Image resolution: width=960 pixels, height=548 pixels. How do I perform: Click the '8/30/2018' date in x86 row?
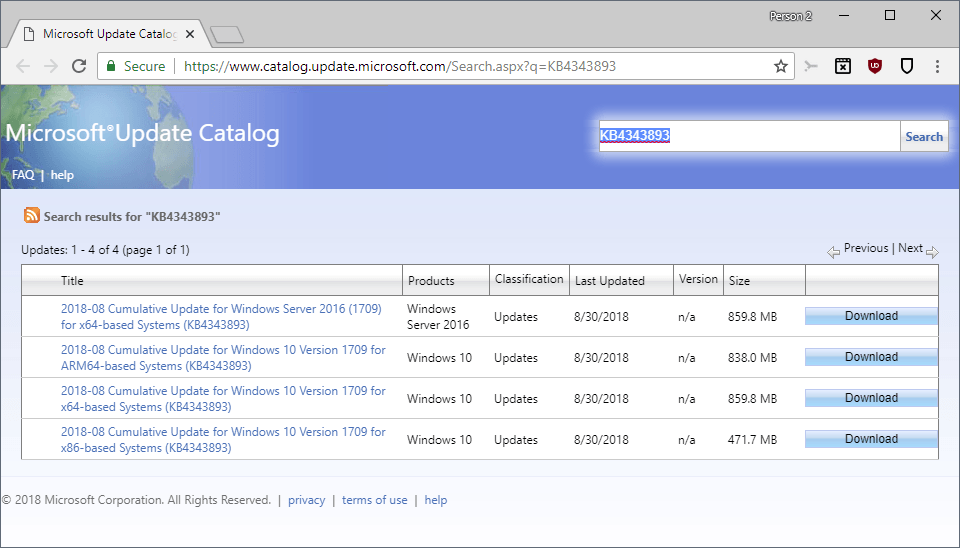[x=601, y=440]
